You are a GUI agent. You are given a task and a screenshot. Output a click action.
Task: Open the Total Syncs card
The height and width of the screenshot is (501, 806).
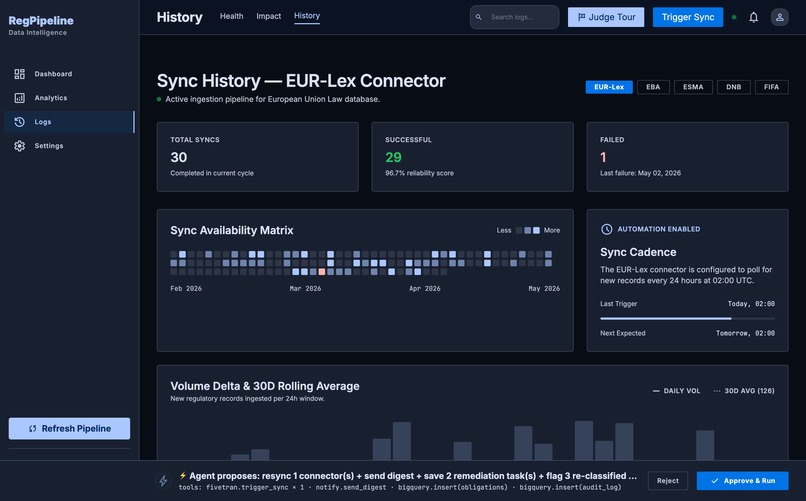click(258, 157)
